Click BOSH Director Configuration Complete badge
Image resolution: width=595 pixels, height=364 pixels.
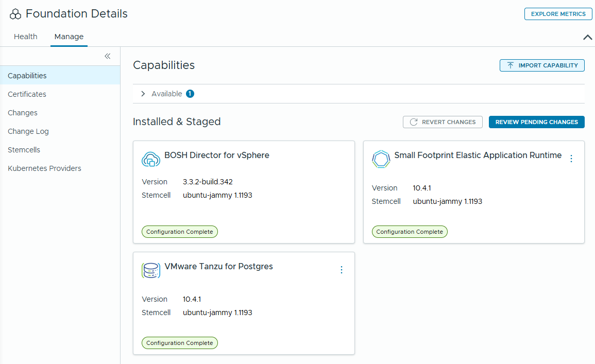click(x=179, y=232)
